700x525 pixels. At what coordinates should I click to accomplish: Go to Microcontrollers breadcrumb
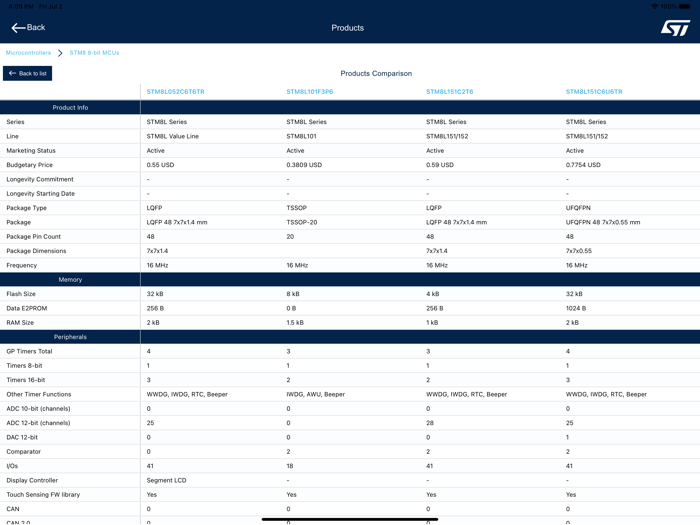tap(28, 53)
